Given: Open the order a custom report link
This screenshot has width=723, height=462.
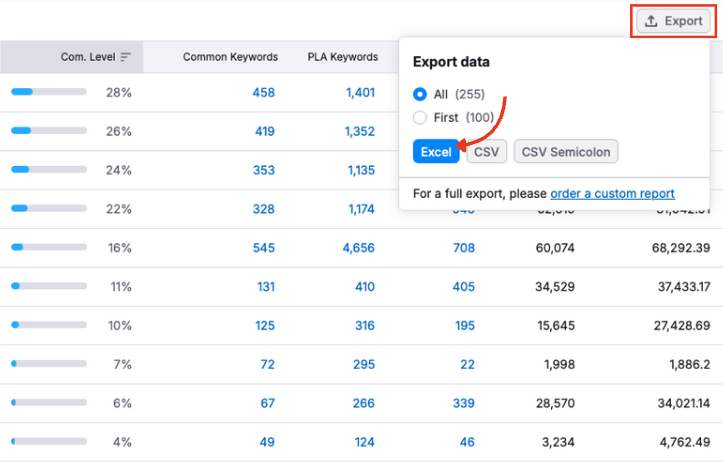Looking at the screenshot, I should tap(612, 193).
